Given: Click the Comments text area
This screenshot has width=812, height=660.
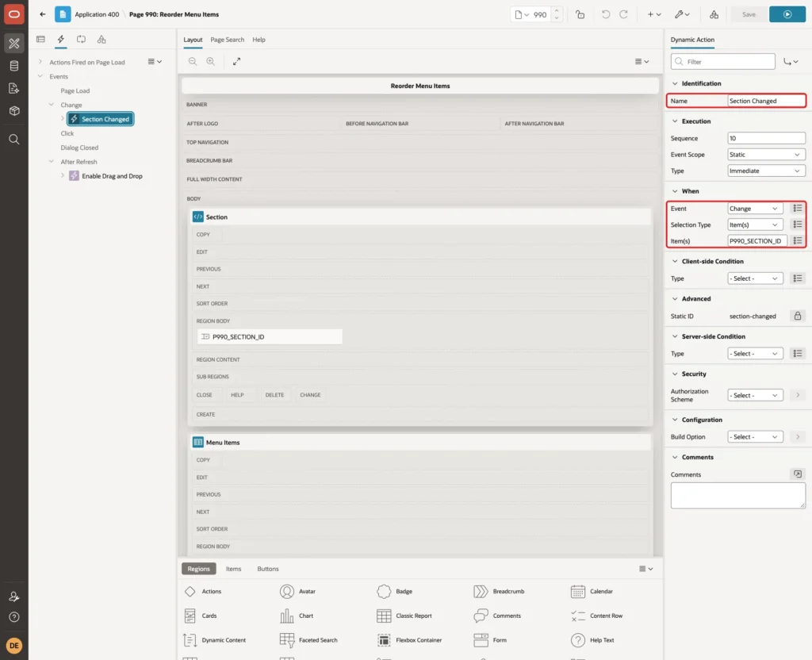Looking at the screenshot, I should [x=738, y=495].
